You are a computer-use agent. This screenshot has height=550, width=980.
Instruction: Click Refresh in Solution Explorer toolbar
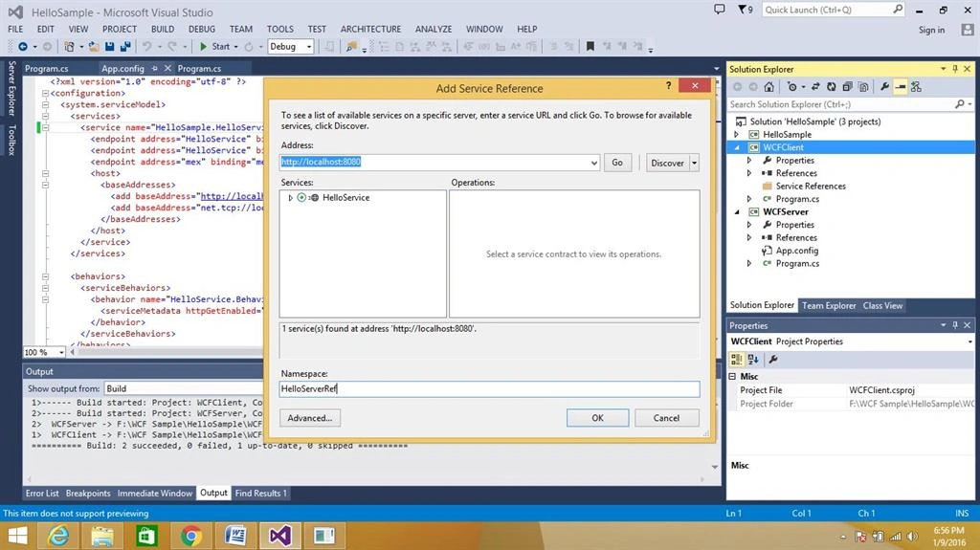[x=832, y=87]
